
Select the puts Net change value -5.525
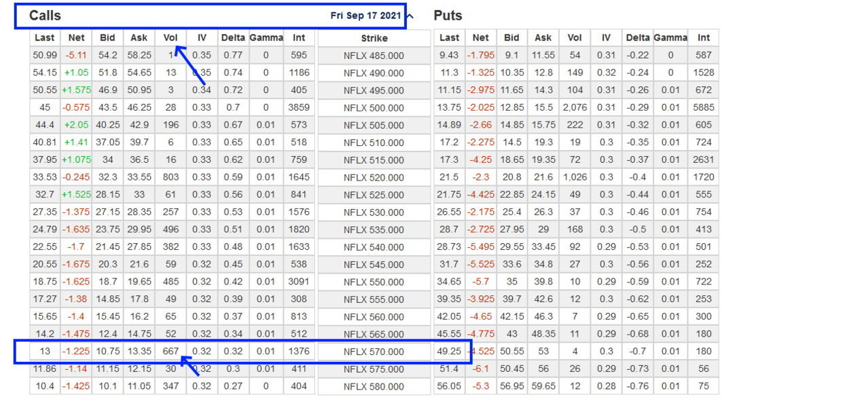(480, 265)
